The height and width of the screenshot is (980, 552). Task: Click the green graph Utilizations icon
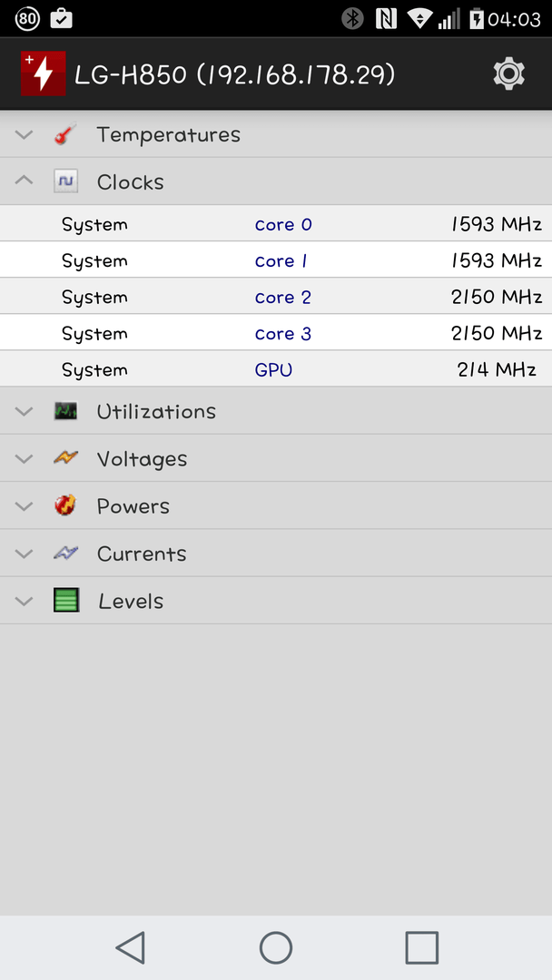[65, 411]
